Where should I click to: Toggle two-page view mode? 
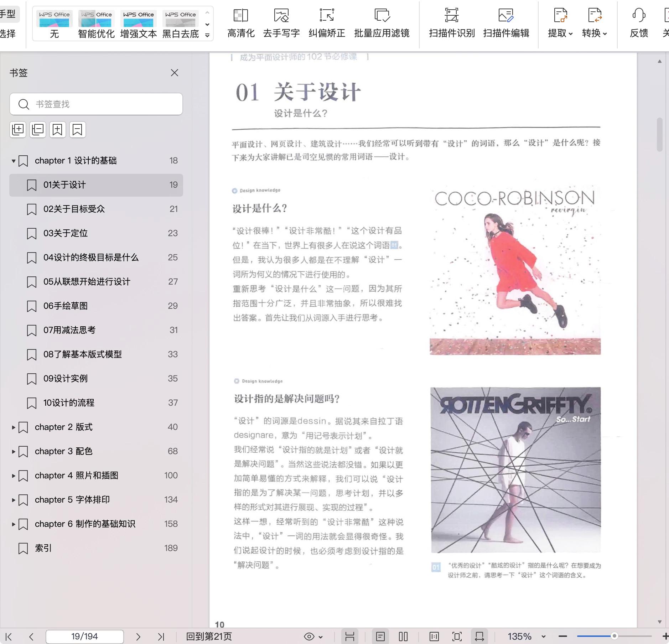[x=403, y=637]
